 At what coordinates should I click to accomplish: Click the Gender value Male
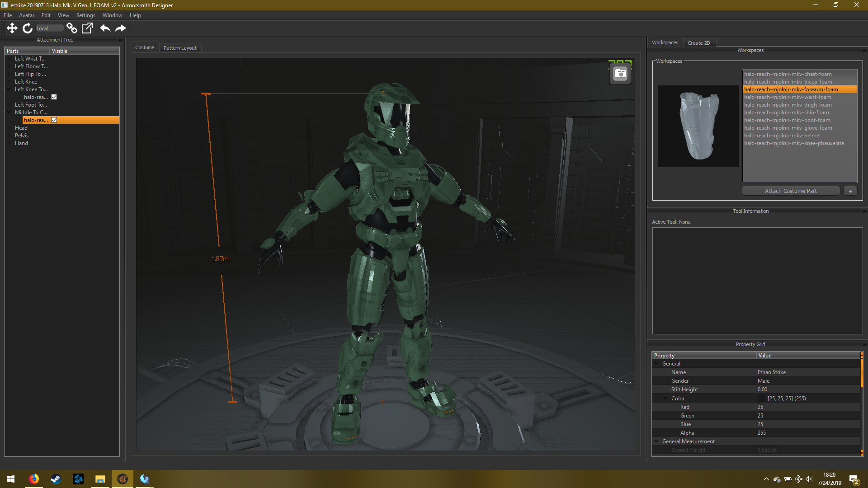pyautogui.click(x=808, y=381)
